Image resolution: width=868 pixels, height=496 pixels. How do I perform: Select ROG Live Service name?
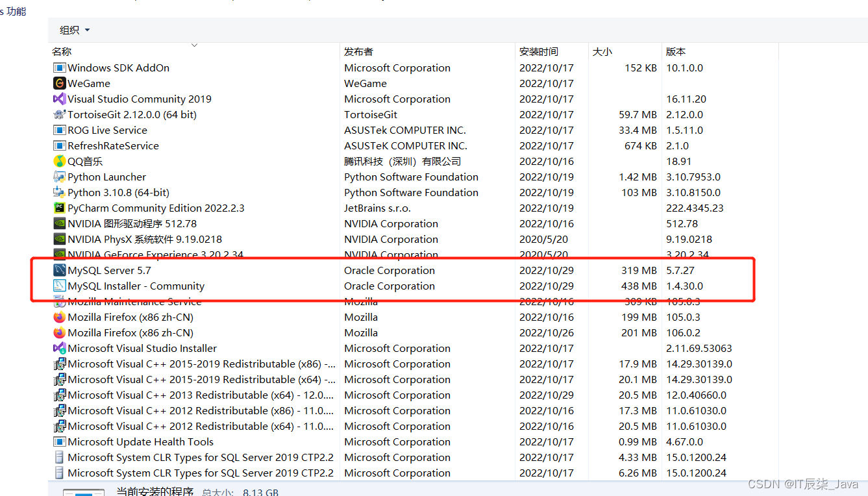click(107, 130)
